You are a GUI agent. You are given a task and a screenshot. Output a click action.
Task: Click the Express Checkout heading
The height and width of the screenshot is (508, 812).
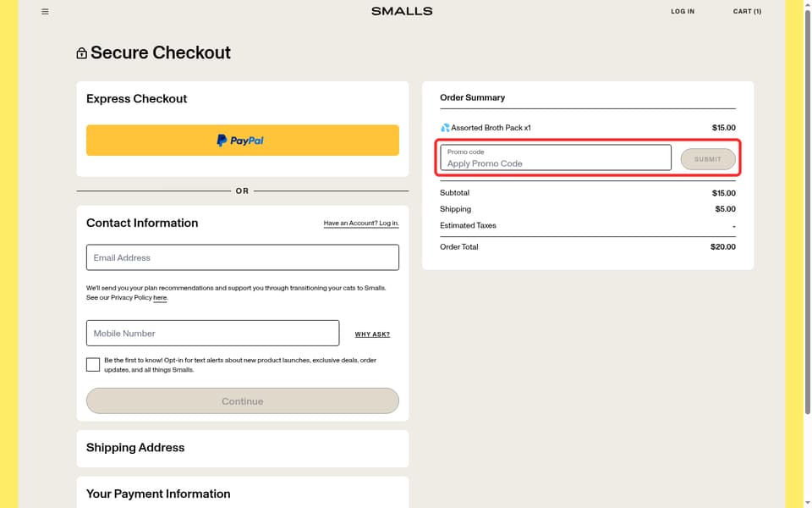pyautogui.click(x=137, y=99)
